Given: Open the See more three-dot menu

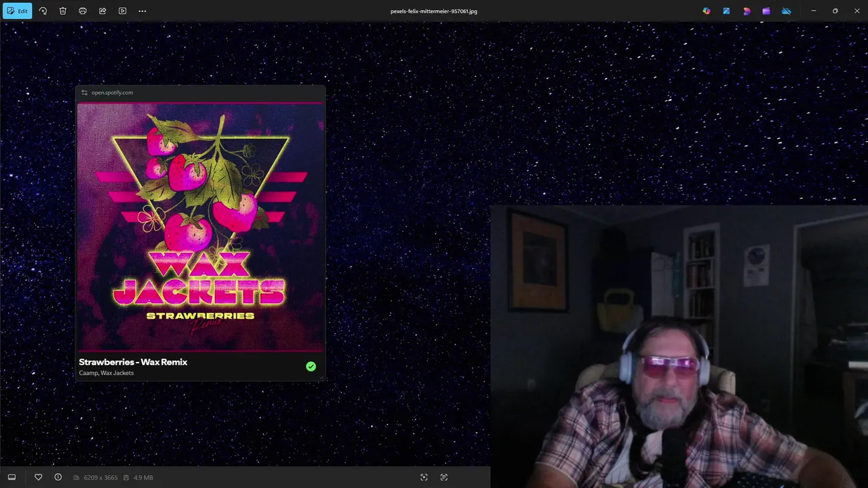Looking at the screenshot, I should point(142,11).
